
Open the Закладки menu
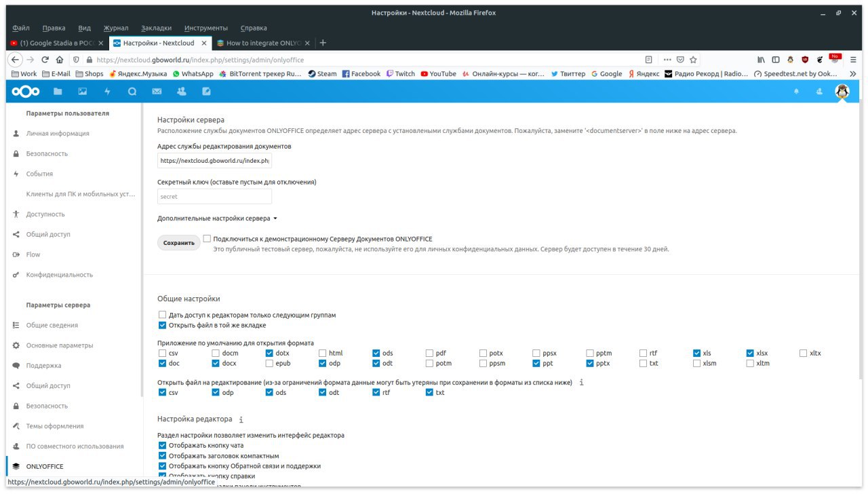click(x=157, y=28)
